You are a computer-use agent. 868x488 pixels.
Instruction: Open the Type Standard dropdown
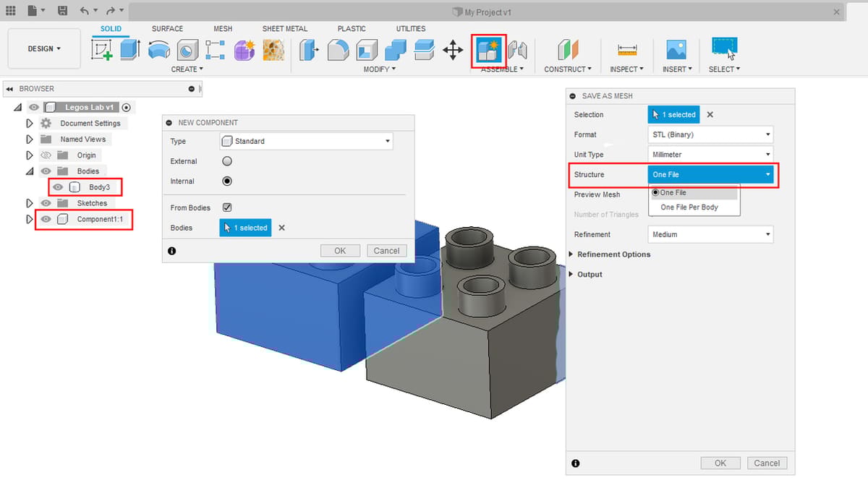[306, 141]
